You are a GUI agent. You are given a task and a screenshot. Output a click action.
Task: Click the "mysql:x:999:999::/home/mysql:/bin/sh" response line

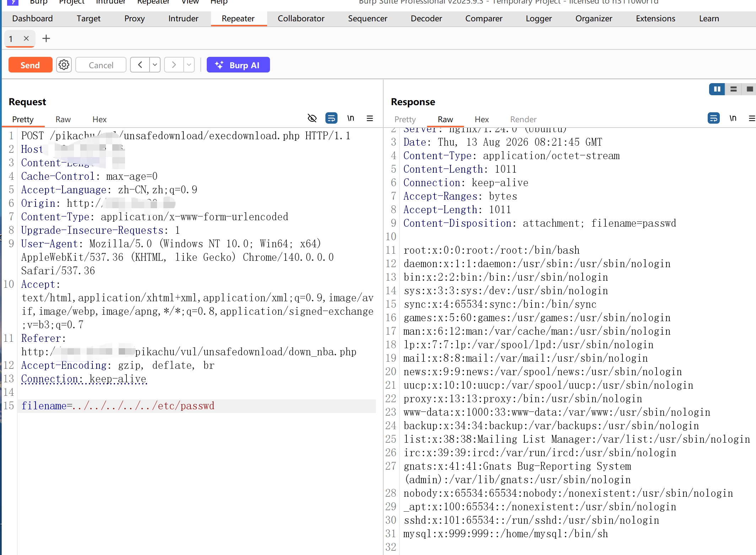[506, 534]
